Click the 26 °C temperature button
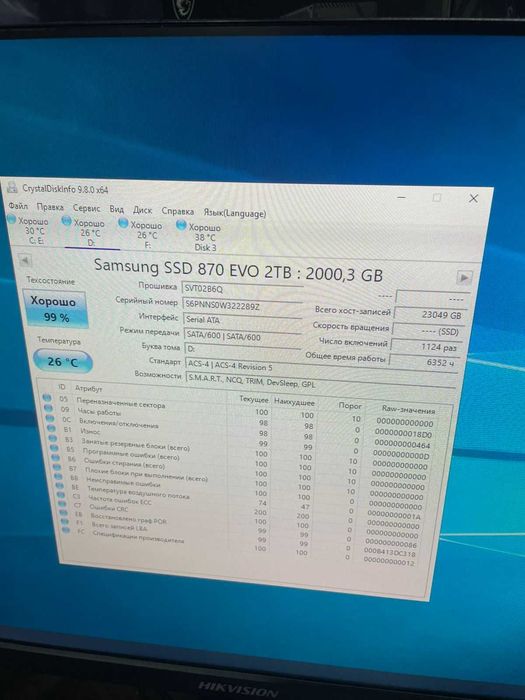Viewport: 525px width, 700px height. coord(63,362)
